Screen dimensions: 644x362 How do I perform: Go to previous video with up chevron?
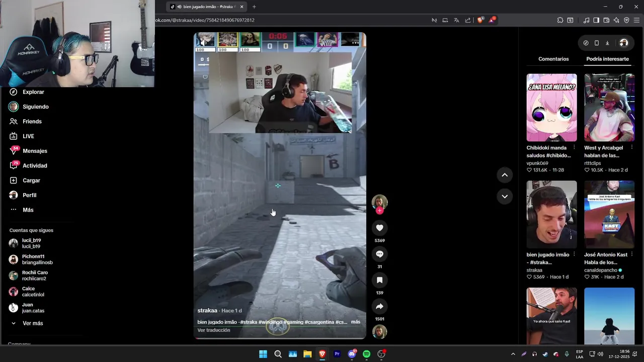pyautogui.click(x=505, y=175)
